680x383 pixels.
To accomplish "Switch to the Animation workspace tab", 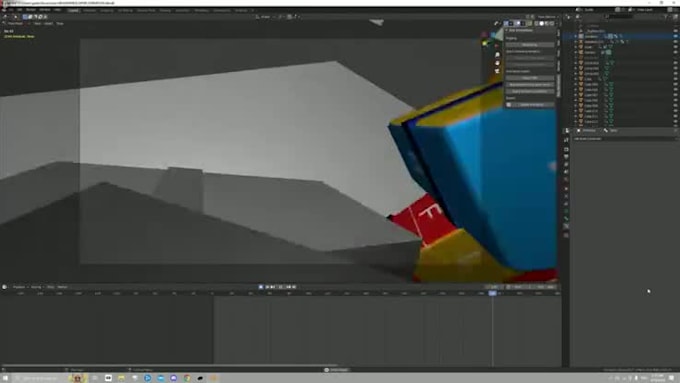I will 182,10.
